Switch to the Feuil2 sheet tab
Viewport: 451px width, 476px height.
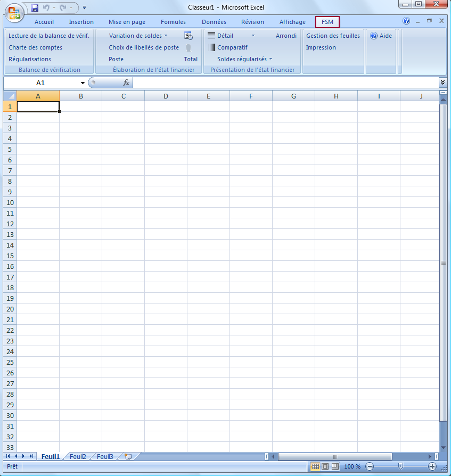click(78, 456)
